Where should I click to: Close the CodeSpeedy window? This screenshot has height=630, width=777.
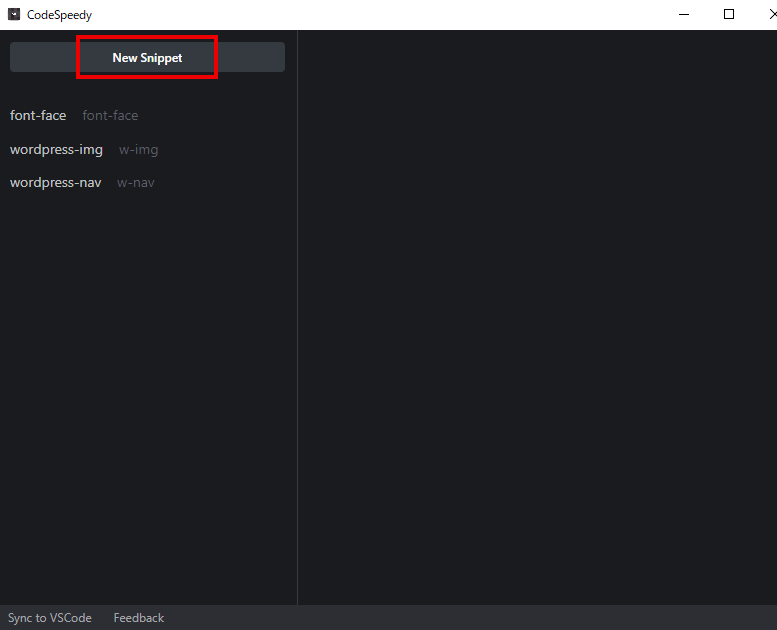770,14
